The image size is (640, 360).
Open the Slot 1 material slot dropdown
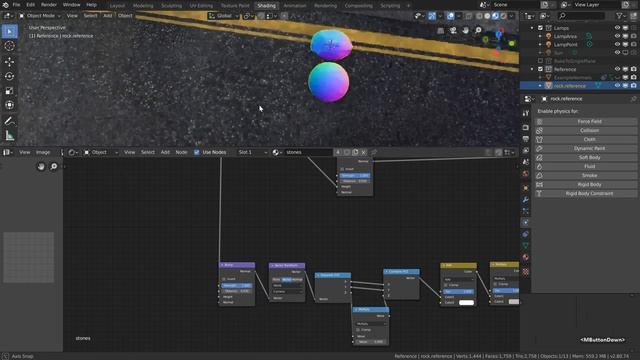pyautogui.click(x=252, y=152)
